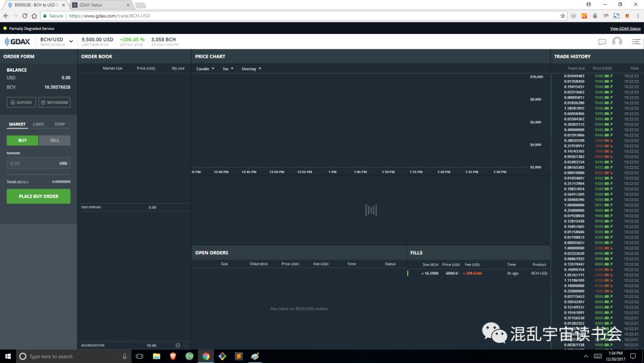Click the aggregation value 10.00

pyautogui.click(x=151, y=345)
